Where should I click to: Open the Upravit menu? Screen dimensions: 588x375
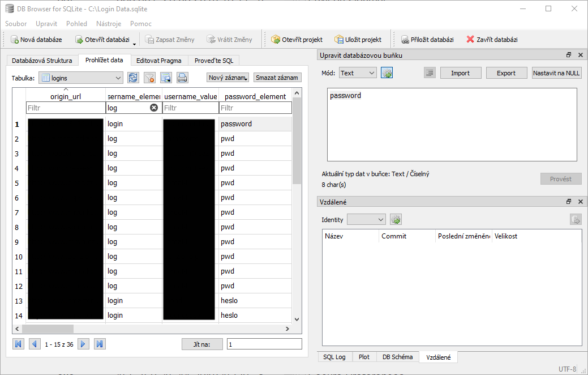pyautogui.click(x=46, y=24)
